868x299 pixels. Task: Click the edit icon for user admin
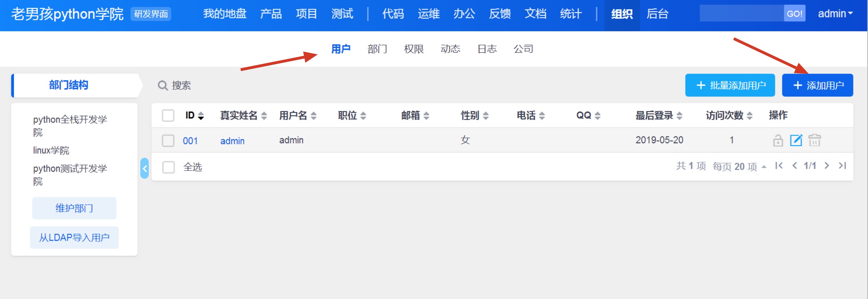pyautogui.click(x=796, y=140)
